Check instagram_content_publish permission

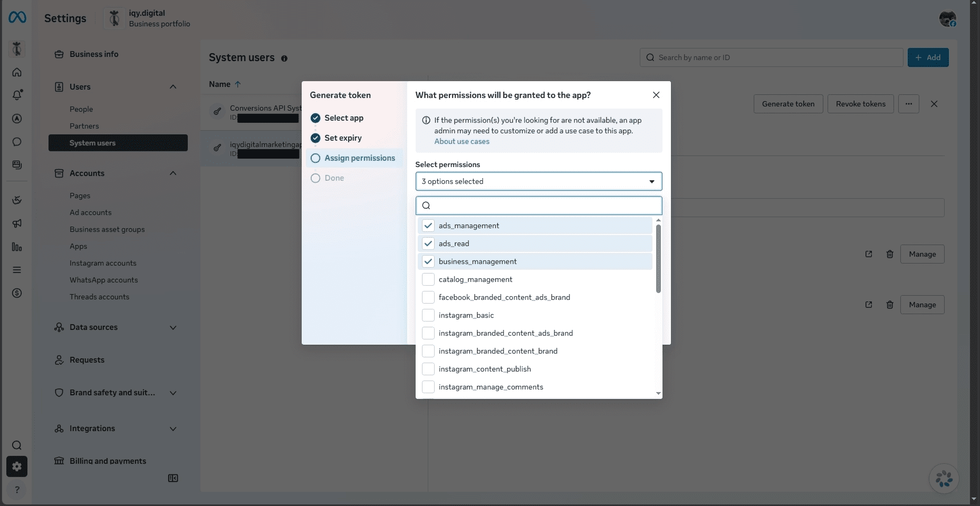428,369
